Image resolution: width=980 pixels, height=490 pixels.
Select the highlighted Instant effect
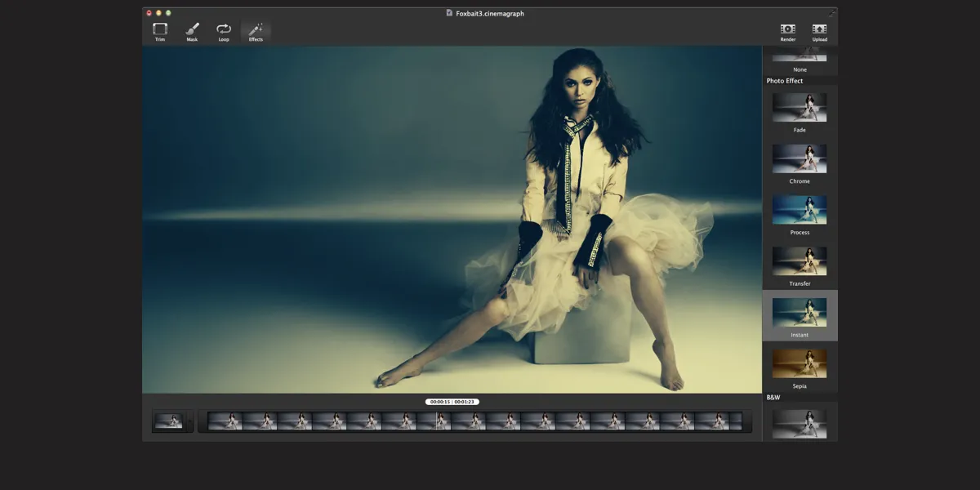[x=800, y=316]
